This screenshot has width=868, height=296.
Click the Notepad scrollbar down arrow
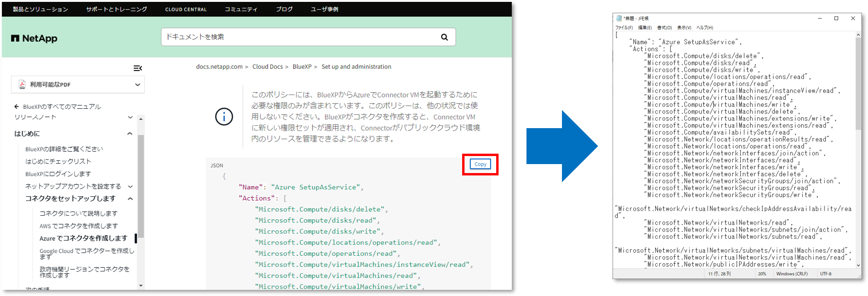point(858,266)
